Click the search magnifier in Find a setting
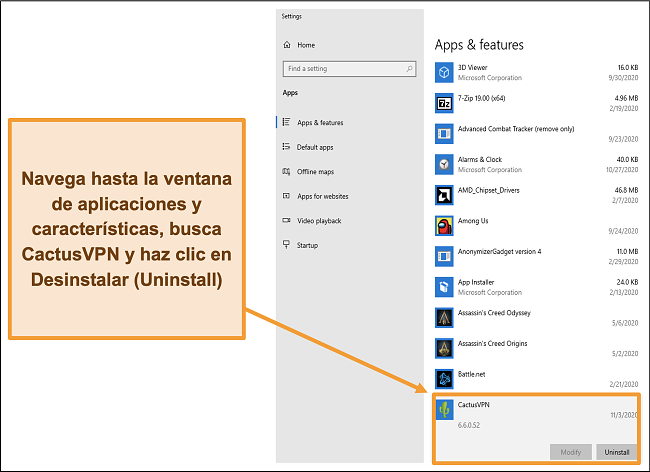The width and height of the screenshot is (650, 472). 409,68
